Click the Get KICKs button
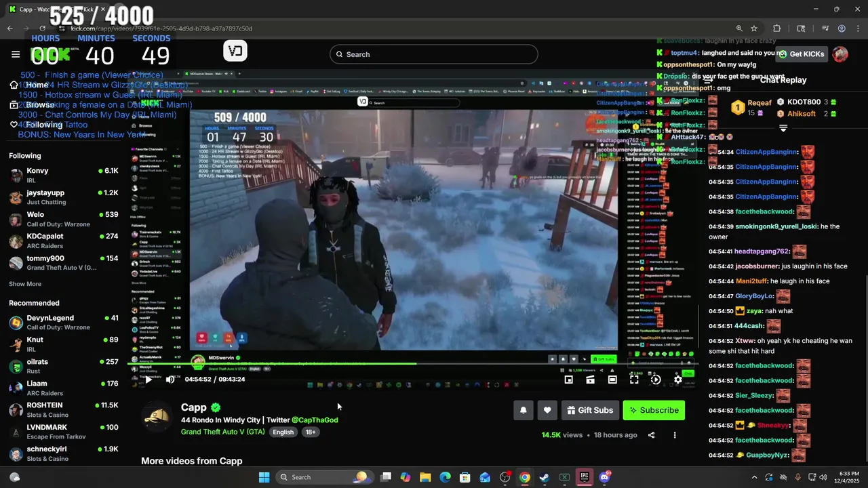The image size is (868, 488). 801,54
